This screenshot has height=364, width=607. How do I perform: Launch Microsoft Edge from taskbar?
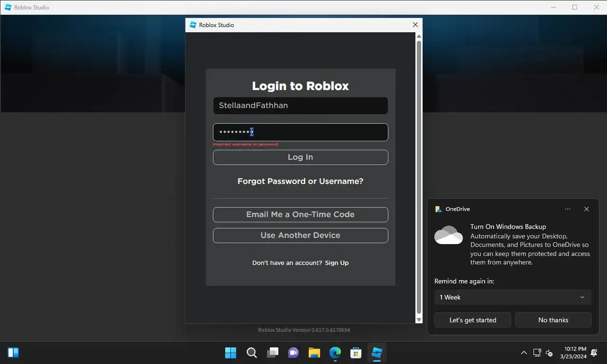pos(335,353)
